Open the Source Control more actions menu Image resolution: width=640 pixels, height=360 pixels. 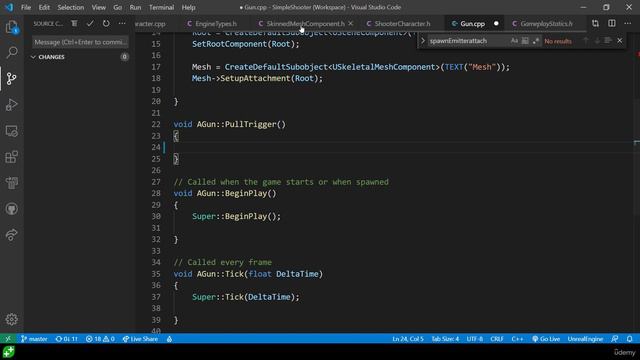tap(122, 24)
